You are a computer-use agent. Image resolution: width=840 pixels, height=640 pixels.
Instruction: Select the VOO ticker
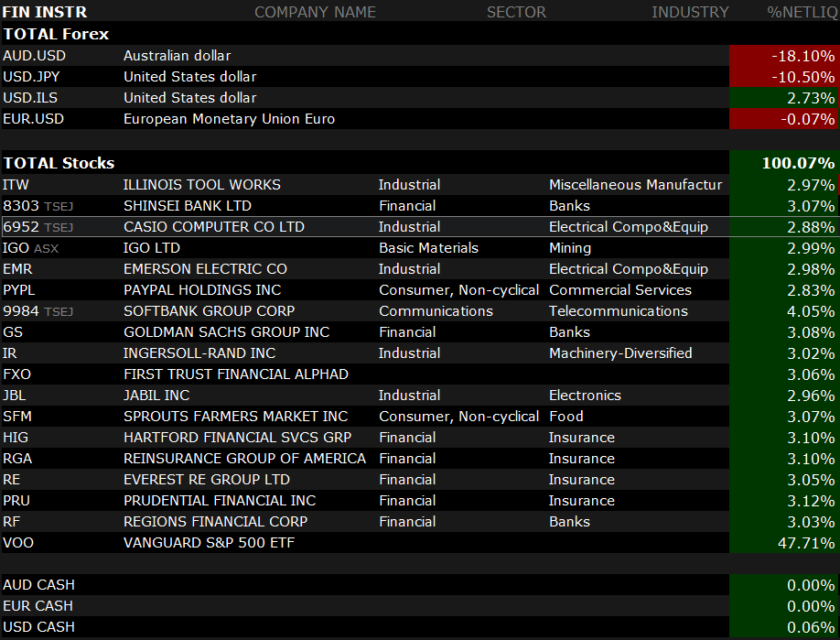(18, 542)
